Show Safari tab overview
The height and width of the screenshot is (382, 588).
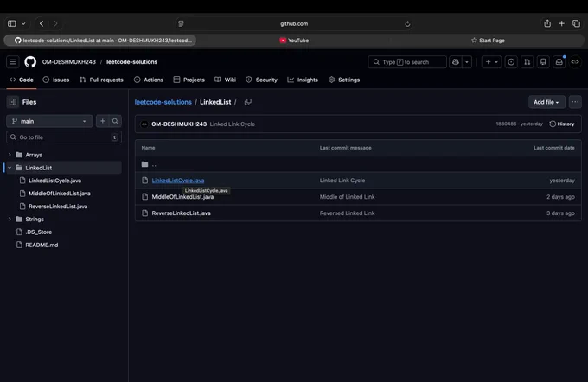click(577, 23)
